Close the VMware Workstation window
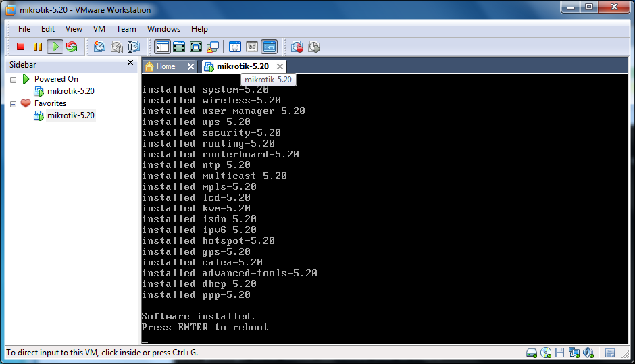Viewport: 635px width, 364px height. click(614, 7)
